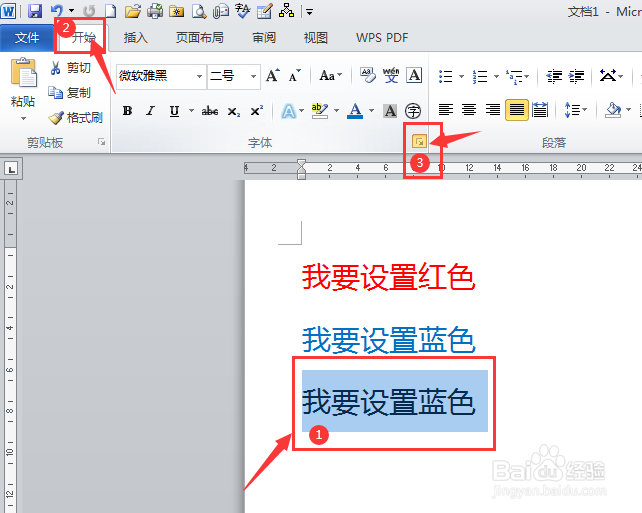The height and width of the screenshot is (513, 642).
Task: Open line spacing dropdown
Action: coord(584,110)
